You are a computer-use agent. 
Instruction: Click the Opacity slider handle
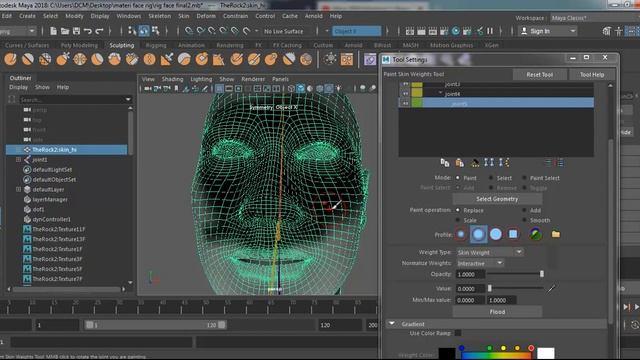[542, 274]
